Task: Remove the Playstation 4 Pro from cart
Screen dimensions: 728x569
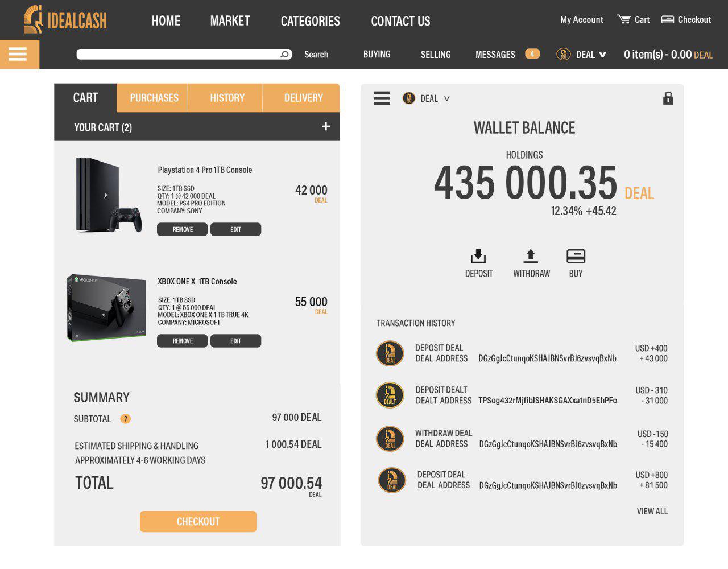Action: (182, 229)
